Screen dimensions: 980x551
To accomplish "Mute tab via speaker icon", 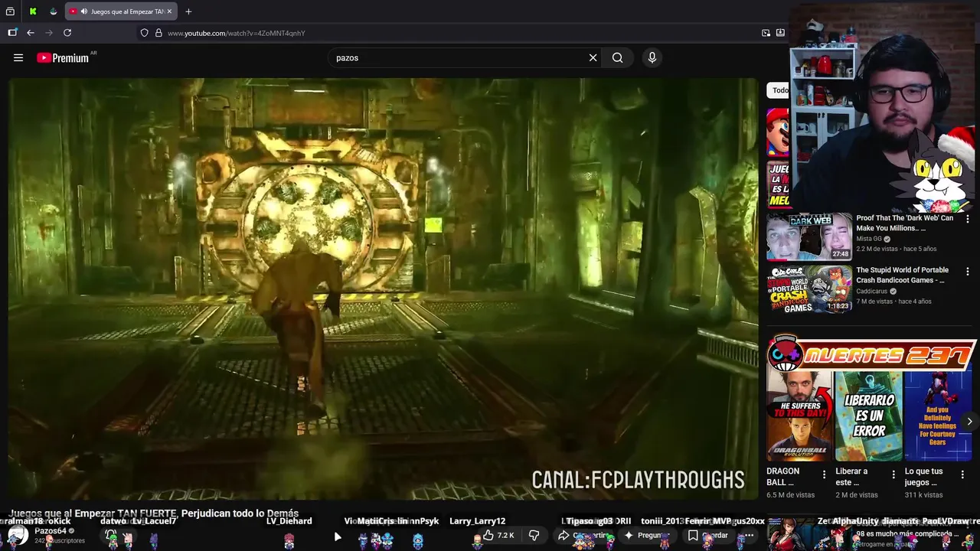I will tap(83, 11).
